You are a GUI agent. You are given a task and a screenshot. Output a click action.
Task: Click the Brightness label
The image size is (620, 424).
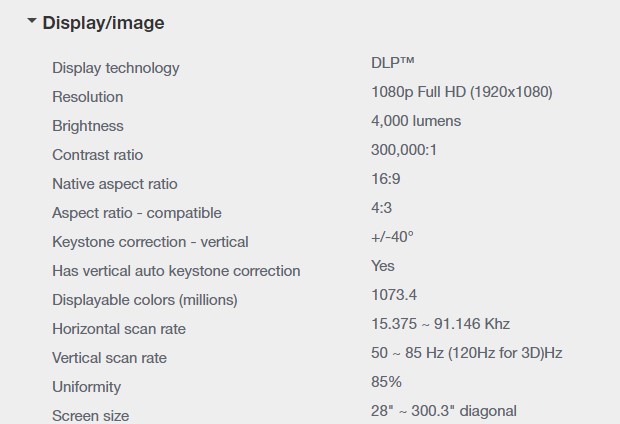tap(88, 126)
